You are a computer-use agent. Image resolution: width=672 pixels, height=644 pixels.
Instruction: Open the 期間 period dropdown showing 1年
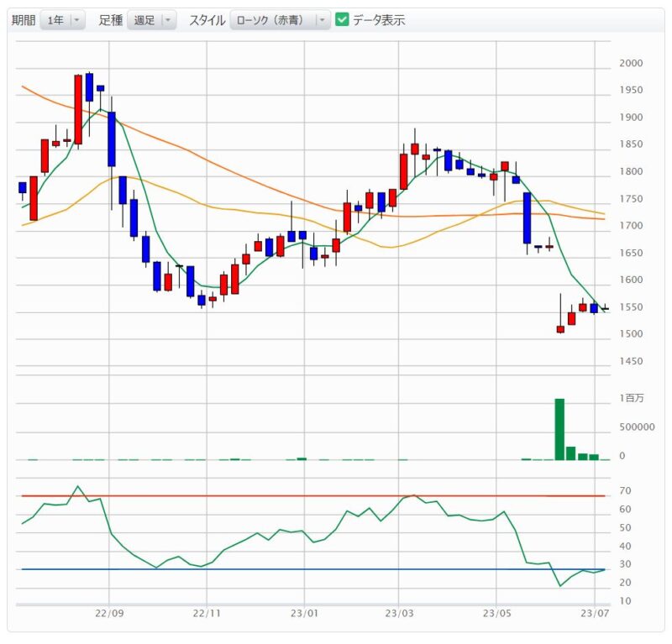pyautogui.click(x=62, y=20)
